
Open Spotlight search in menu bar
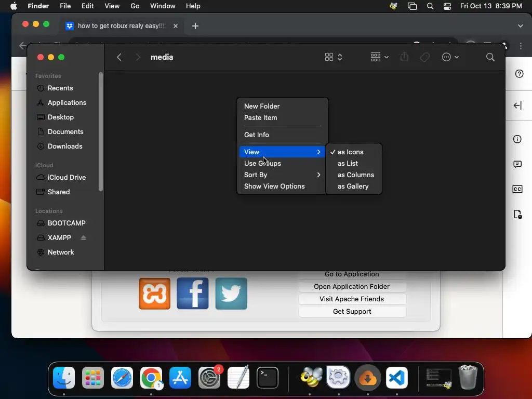point(430,6)
